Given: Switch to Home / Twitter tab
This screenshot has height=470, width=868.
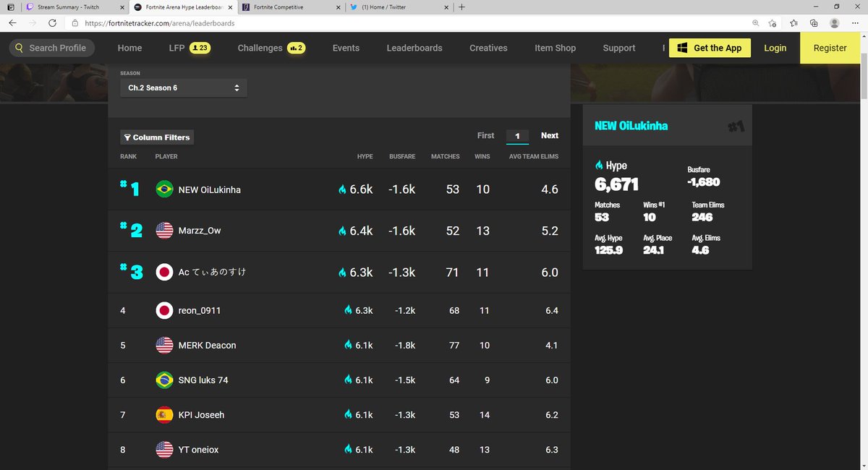Looking at the screenshot, I should (x=399, y=7).
